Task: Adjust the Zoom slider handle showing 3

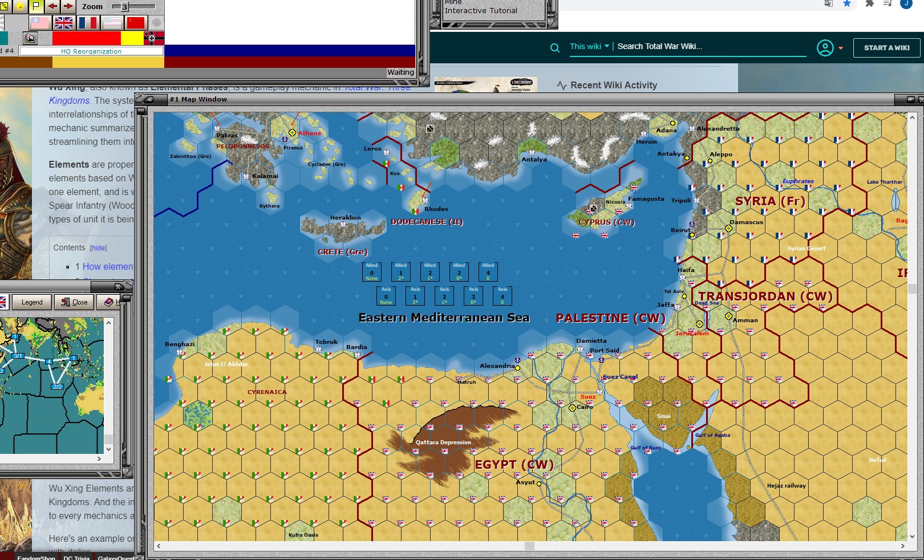Action: coord(124,7)
